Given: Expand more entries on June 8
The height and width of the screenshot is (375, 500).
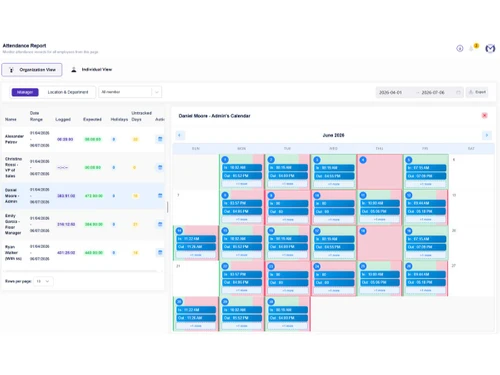Looking at the screenshot, I should pos(242,219).
